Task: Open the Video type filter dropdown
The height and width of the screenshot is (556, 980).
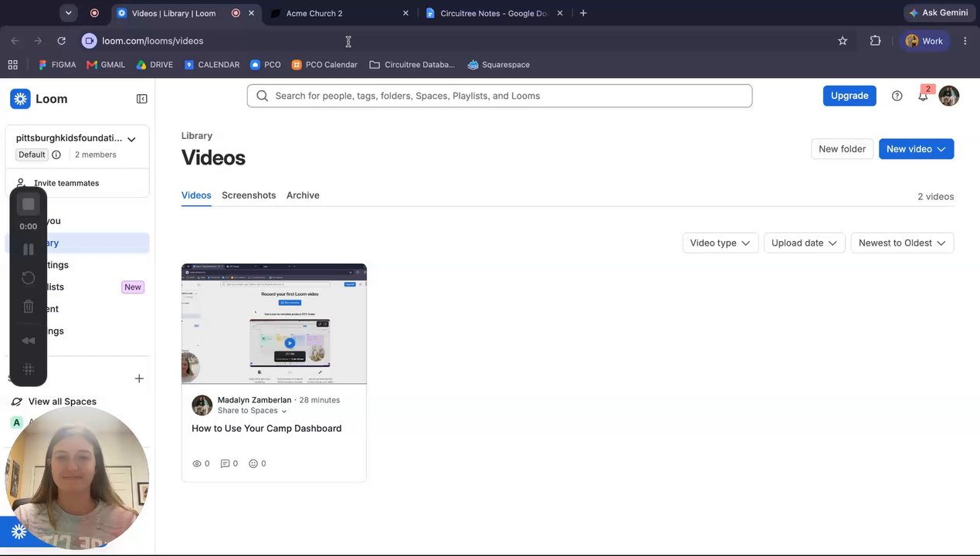Action: (721, 242)
